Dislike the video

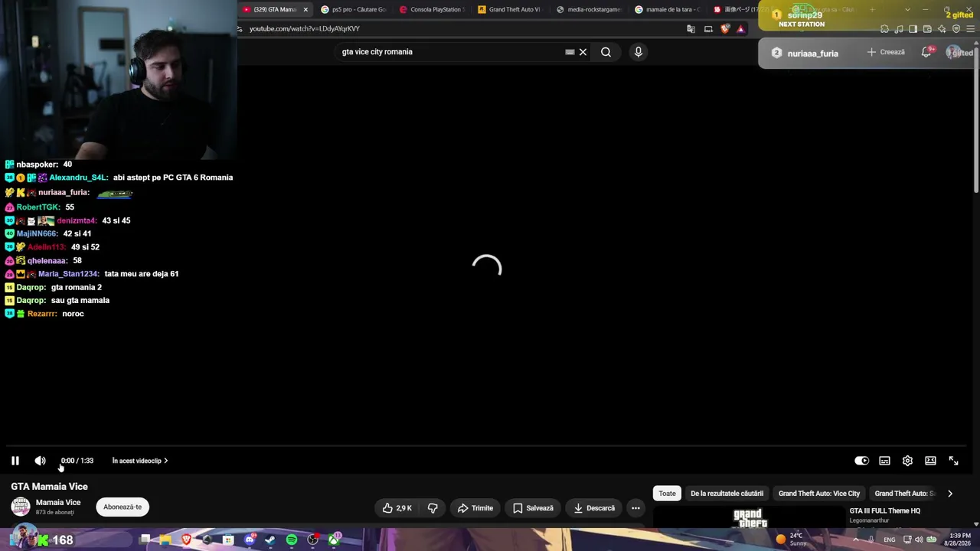[433, 508]
